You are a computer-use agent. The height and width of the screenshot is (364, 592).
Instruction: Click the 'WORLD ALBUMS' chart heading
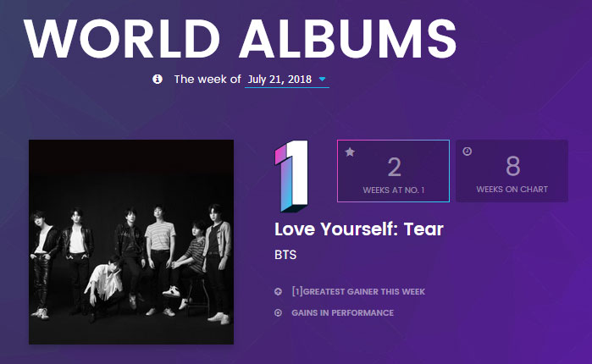click(x=241, y=37)
